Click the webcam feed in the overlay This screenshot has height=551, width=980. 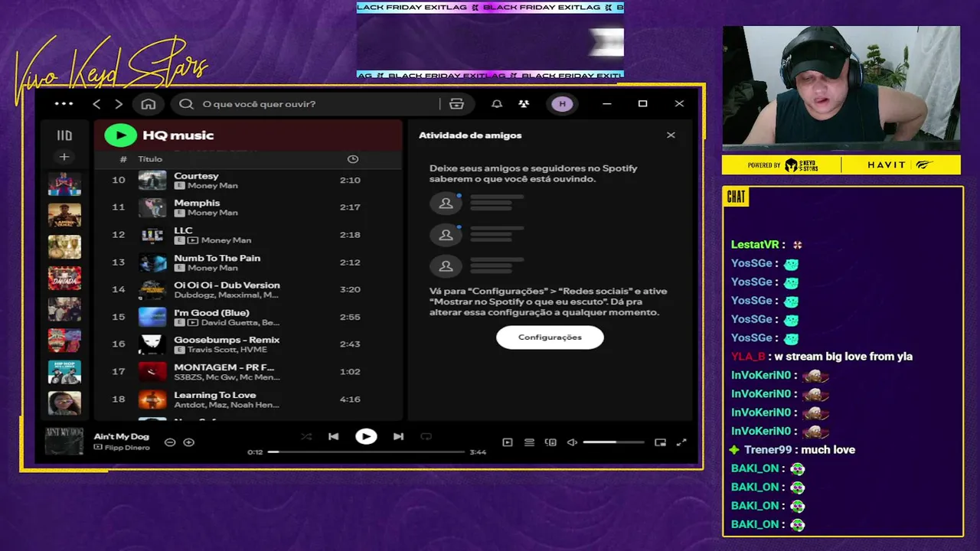[841, 88]
